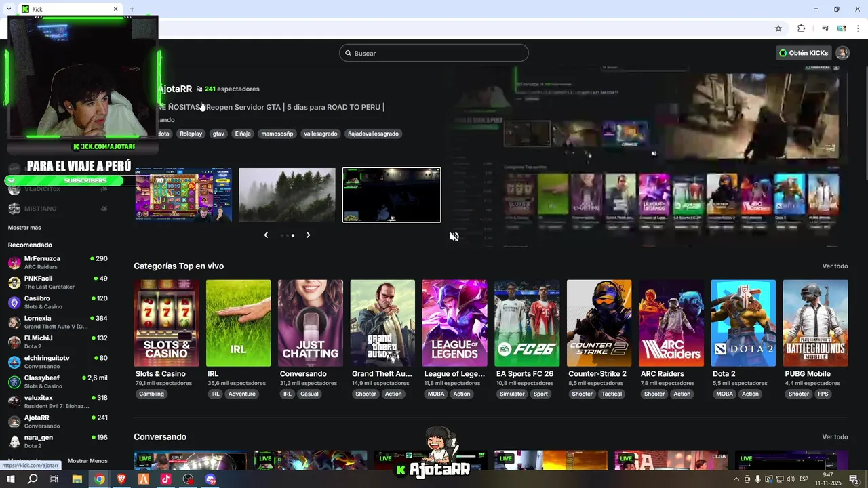The image size is (868, 488).
Task: Select the slots game carousel thumbnail
Action: (183, 195)
